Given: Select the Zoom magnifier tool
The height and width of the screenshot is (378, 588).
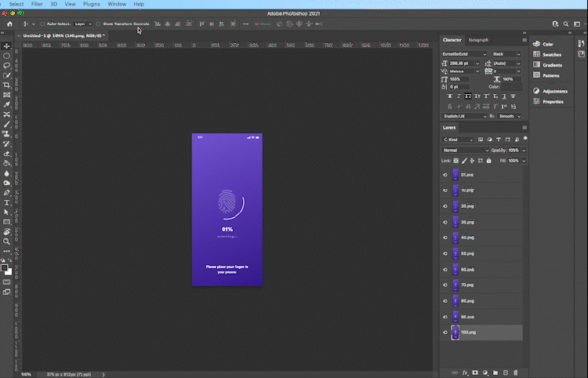Looking at the screenshot, I should pos(6,242).
